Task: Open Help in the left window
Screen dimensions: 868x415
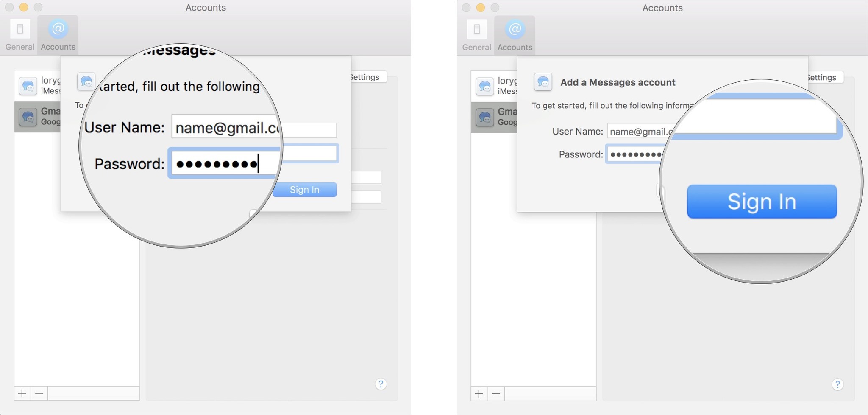Action: (x=381, y=384)
